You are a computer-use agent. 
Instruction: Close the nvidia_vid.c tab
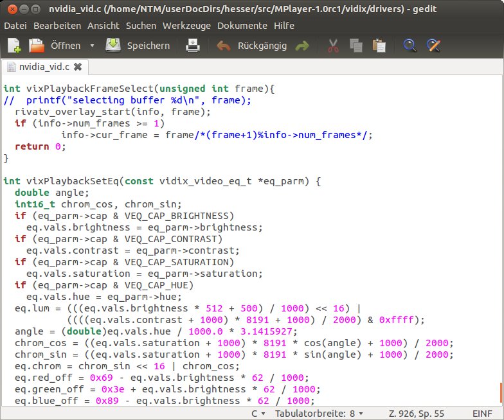[x=78, y=67]
